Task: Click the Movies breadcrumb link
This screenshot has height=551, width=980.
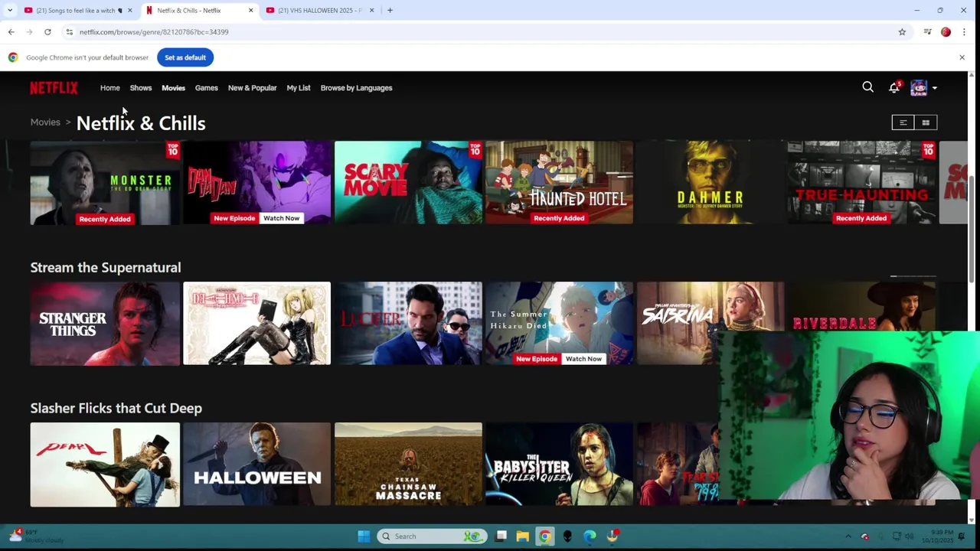Action: click(45, 122)
